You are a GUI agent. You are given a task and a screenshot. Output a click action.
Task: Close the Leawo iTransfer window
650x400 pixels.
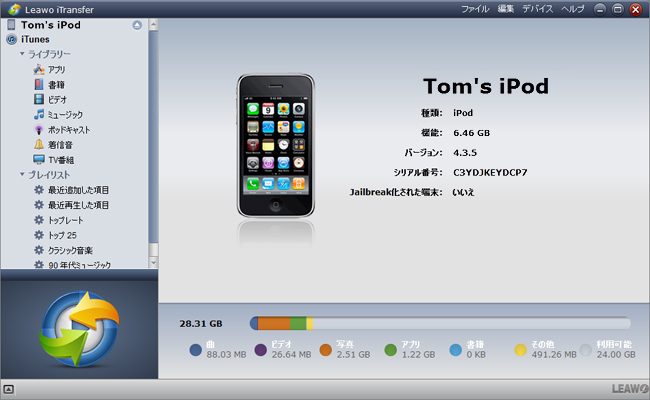coord(635,9)
